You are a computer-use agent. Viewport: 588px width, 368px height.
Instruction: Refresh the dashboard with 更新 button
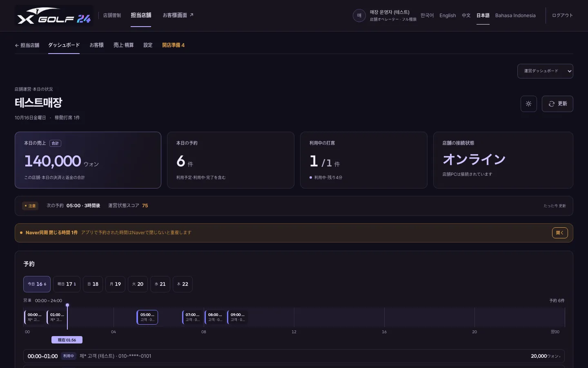pos(557,104)
